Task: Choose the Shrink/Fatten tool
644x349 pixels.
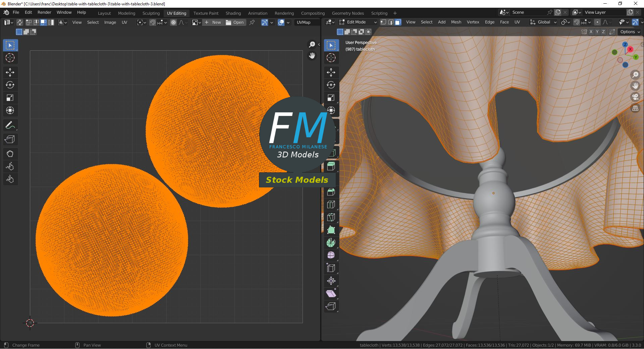Action: 331,281
